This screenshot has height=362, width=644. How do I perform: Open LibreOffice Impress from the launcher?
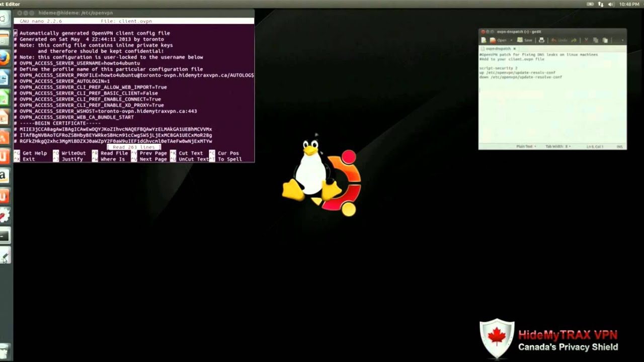4,117
